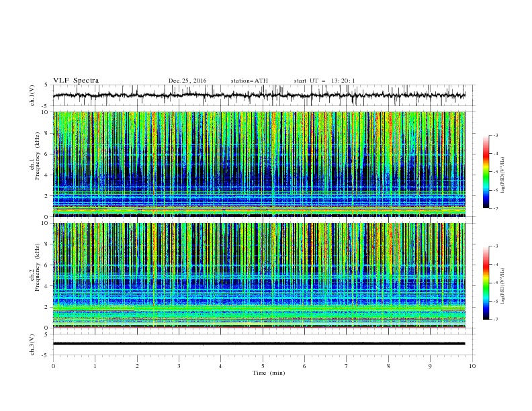Click the ch.1 waveform trace panel
Screen dimensions: 532x411
pyautogui.click(x=264, y=95)
